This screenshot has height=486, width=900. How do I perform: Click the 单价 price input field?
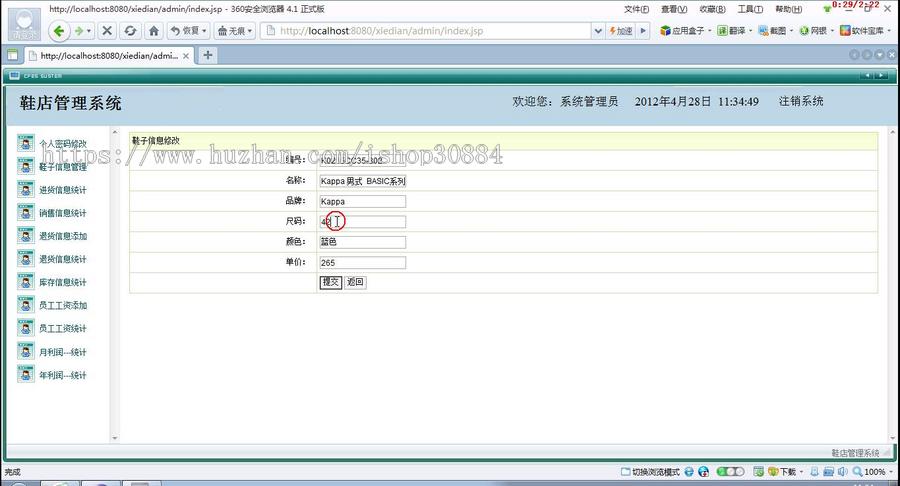tap(363, 263)
